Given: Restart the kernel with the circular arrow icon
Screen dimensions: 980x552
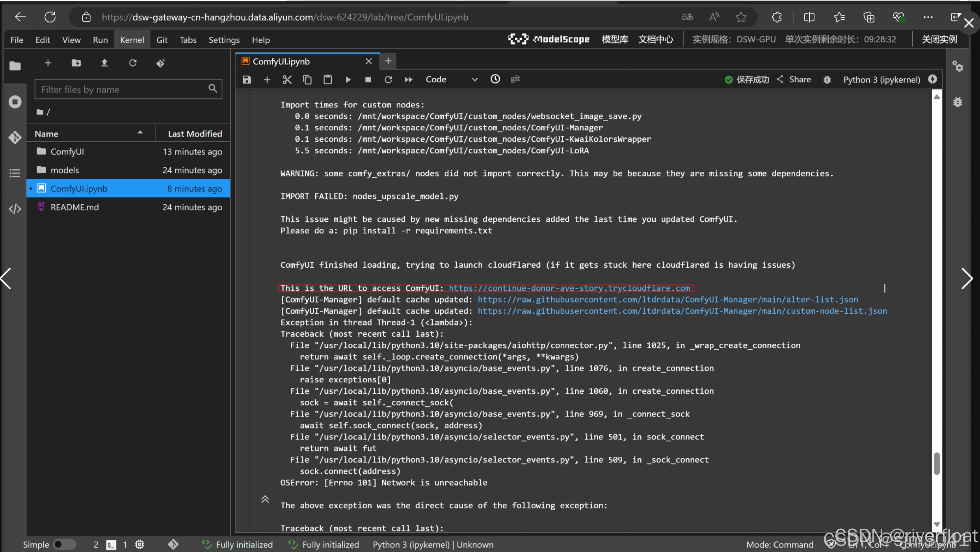Looking at the screenshot, I should 388,80.
